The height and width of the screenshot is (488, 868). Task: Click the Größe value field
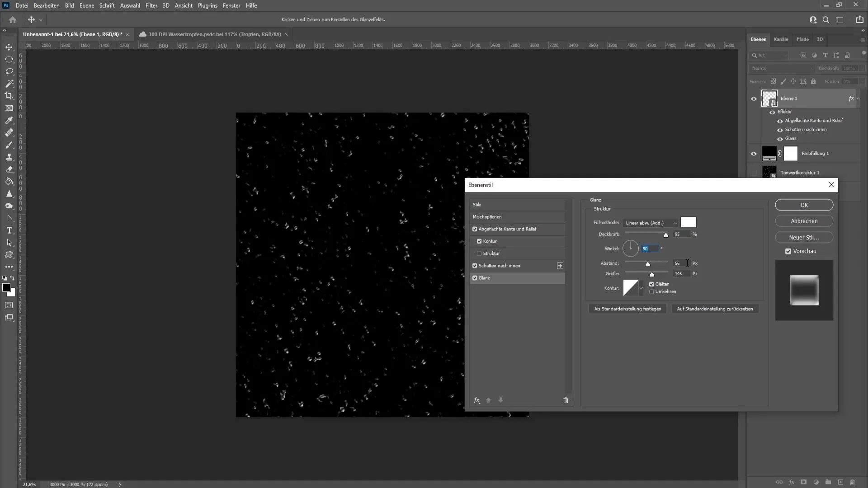[681, 274]
